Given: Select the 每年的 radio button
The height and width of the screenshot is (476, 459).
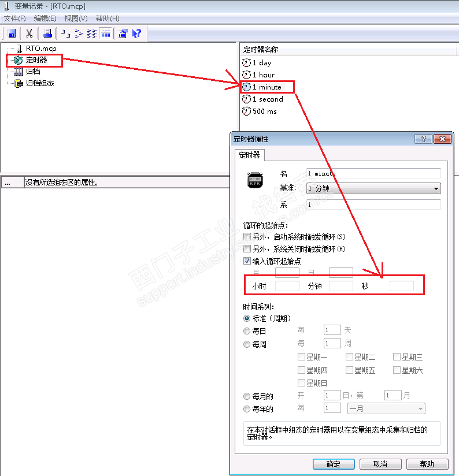Looking at the screenshot, I should pyautogui.click(x=247, y=409).
